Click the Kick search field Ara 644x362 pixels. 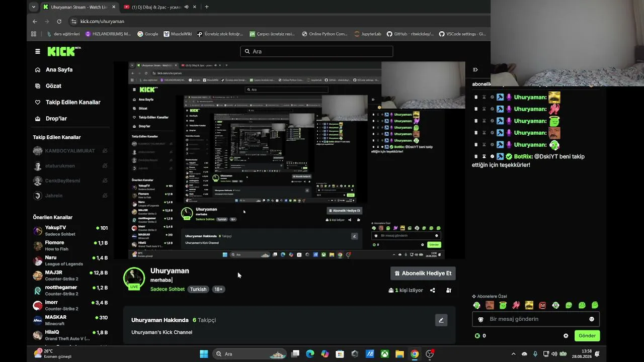[316, 51]
